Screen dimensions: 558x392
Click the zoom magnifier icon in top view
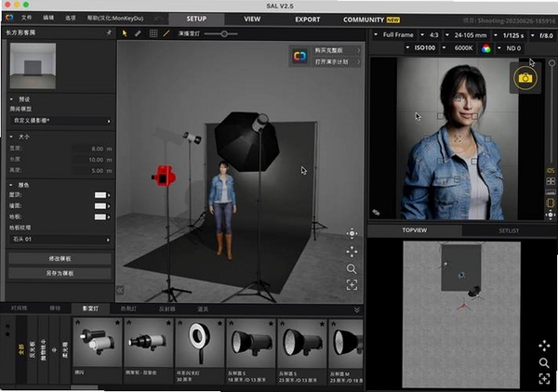(x=544, y=363)
